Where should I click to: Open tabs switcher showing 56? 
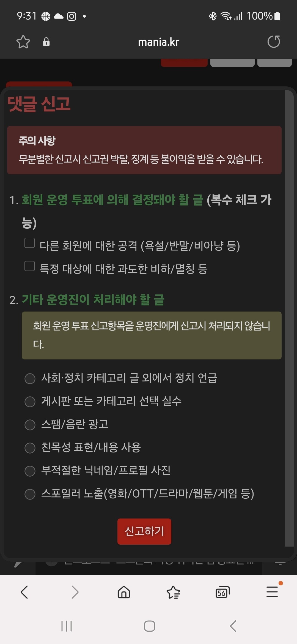pyautogui.click(x=222, y=592)
